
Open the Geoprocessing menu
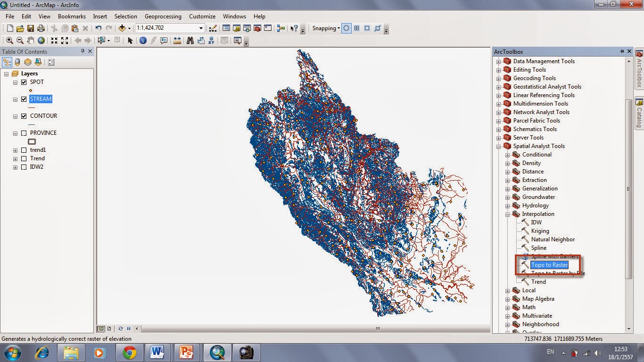point(163,16)
